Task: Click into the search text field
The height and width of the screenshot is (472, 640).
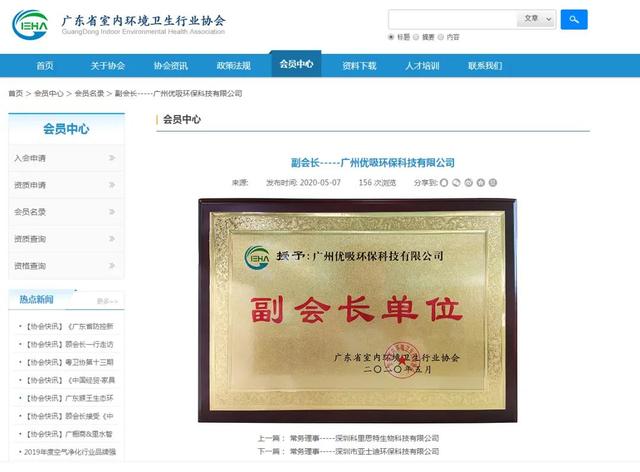Action: (452, 19)
